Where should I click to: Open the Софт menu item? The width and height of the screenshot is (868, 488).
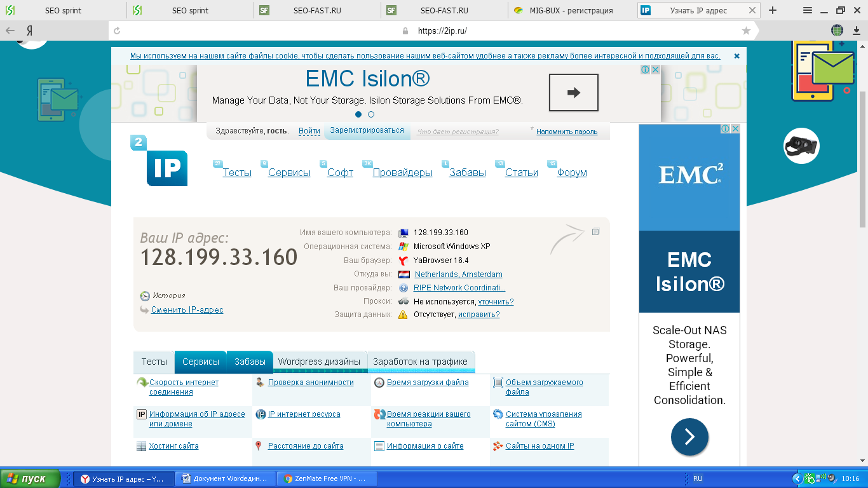pyautogui.click(x=340, y=173)
